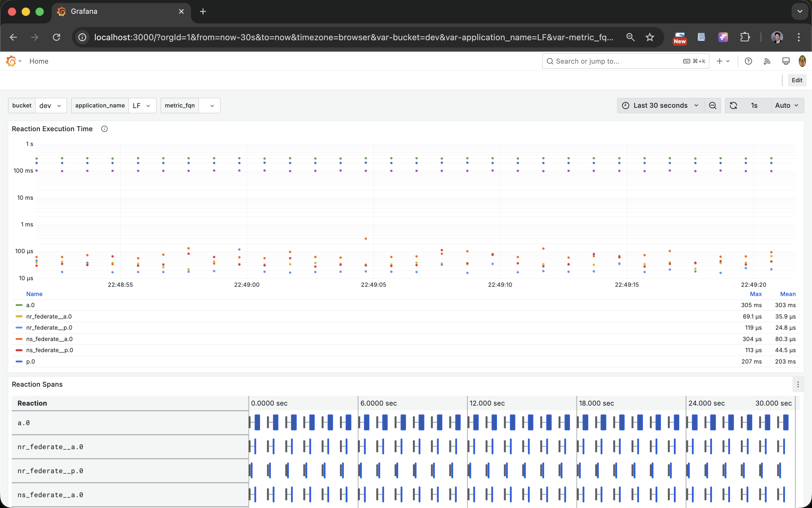This screenshot has height=508, width=812.
Task: Click the TV/kiosk mode monitor icon
Action: pyautogui.click(x=786, y=61)
